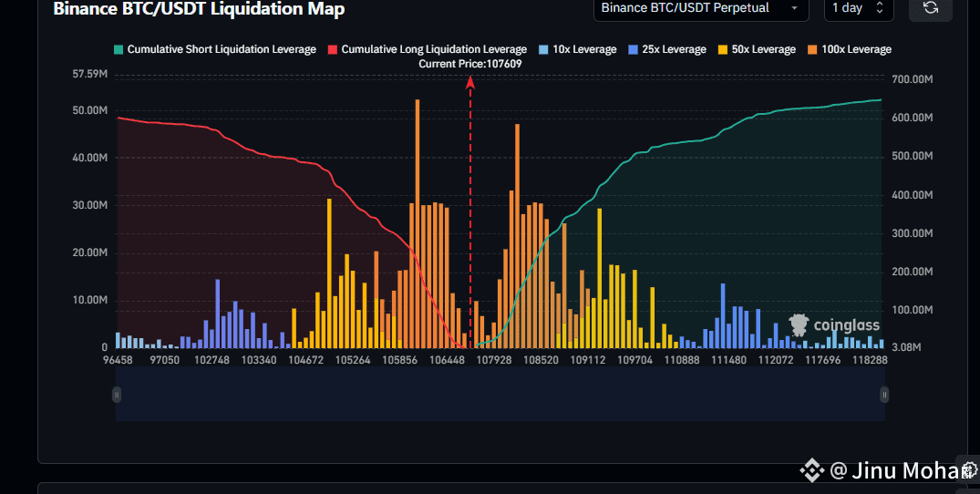Click the 400.00M right axis label
The width and height of the screenshot is (980, 494).
[913, 195]
